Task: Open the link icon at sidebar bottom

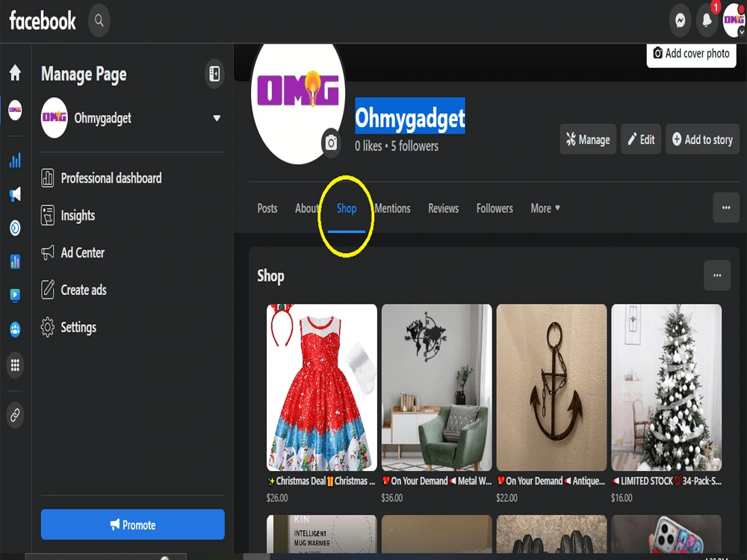Action: [15, 413]
